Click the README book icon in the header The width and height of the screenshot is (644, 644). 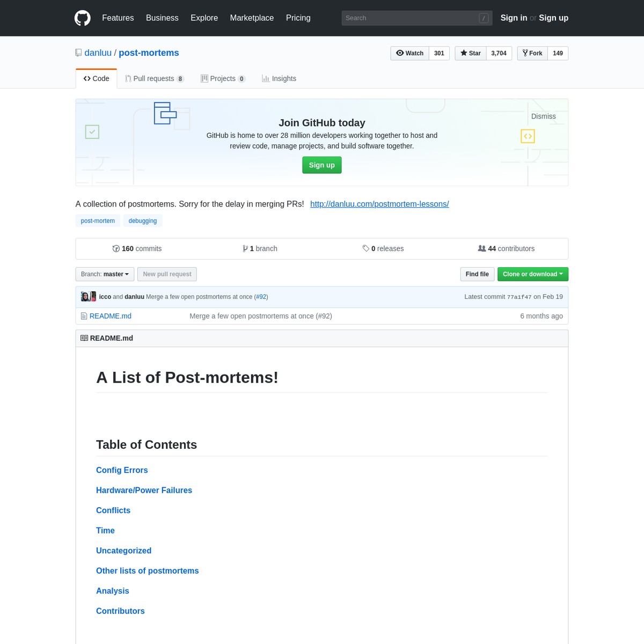(84, 338)
